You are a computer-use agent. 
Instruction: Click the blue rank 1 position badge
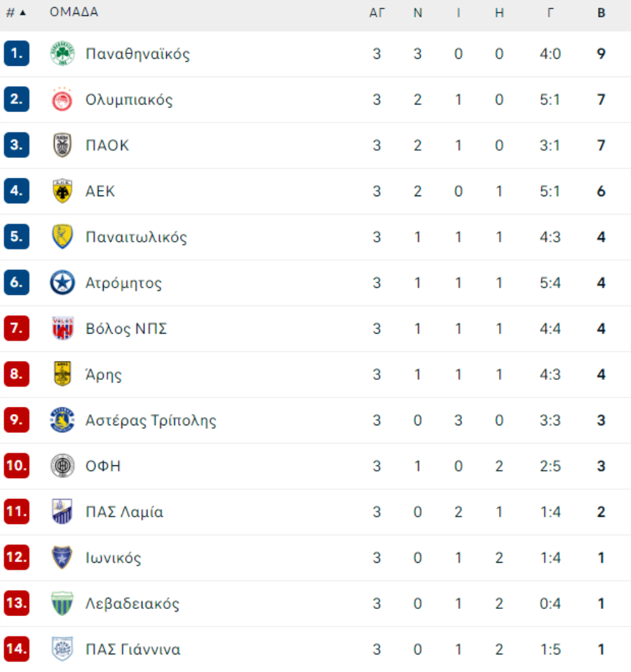click(x=17, y=53)
